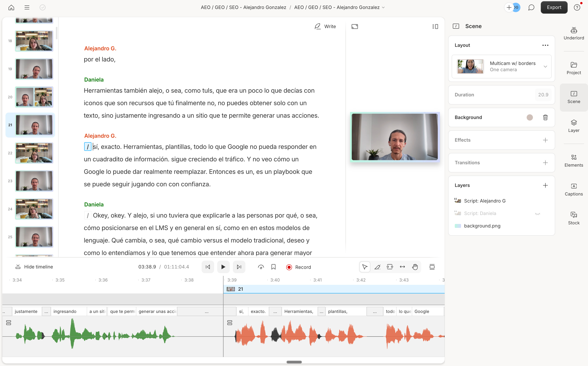Select the Hand tool in timeline toolbar
This screenshot has height=366, width=588.
click(415, 267)
